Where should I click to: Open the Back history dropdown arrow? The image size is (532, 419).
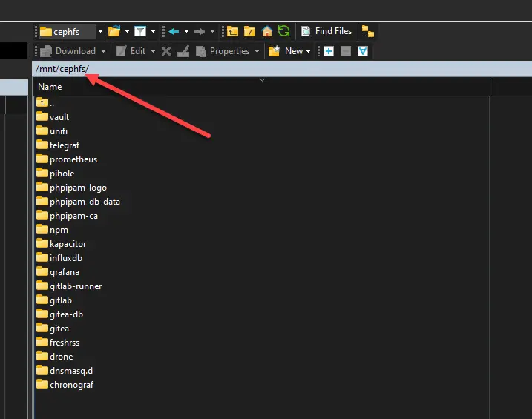[186, 32]
